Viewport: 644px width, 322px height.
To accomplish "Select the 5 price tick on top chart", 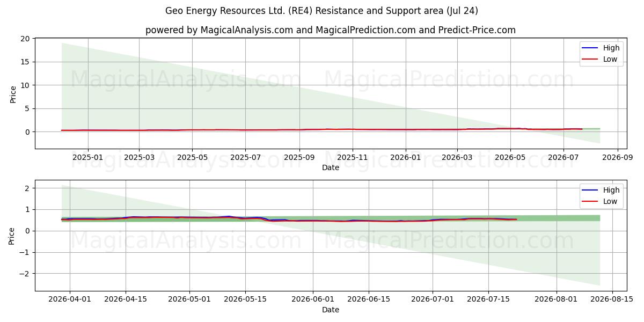I will (27, 108).
